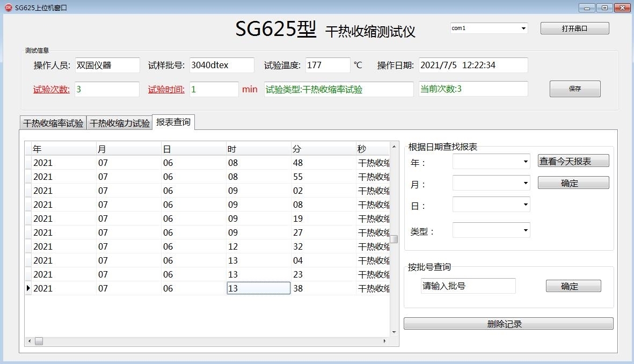Click 确定 button next to the 月 dropdown

(573, 183)
